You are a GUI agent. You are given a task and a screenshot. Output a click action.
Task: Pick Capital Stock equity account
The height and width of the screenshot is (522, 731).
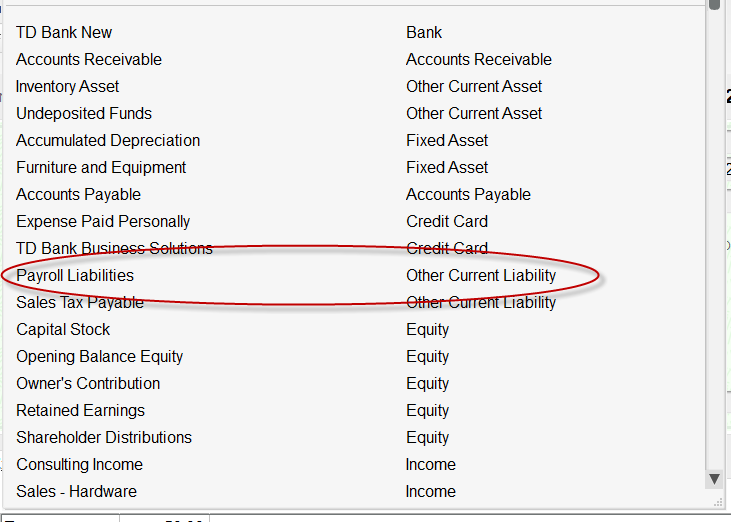[x=63, y=330]
